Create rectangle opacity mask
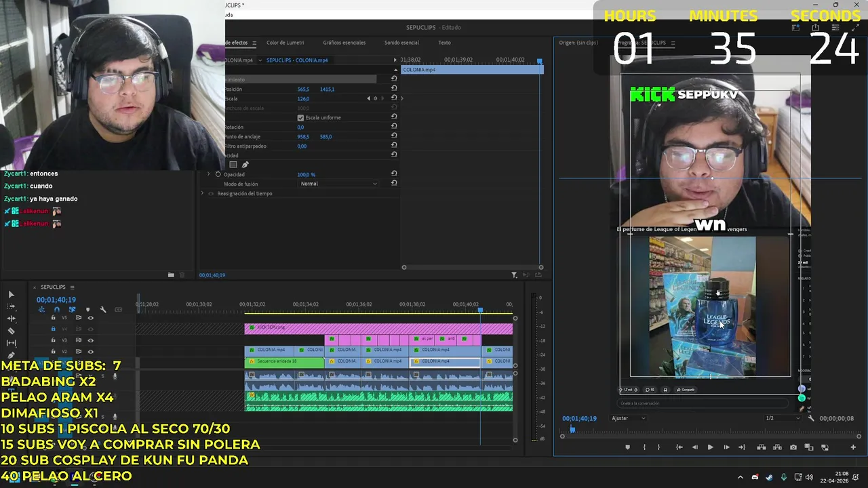 [x=233, y=165]
